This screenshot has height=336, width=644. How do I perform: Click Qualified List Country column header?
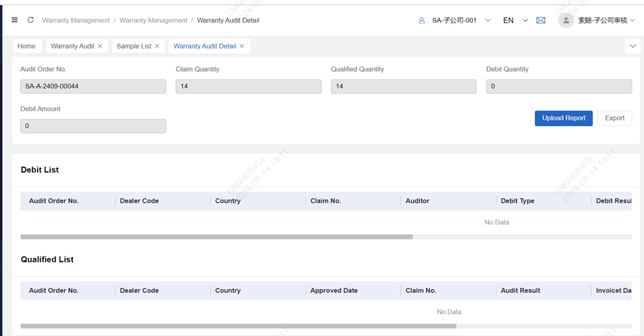pos(228,290)
